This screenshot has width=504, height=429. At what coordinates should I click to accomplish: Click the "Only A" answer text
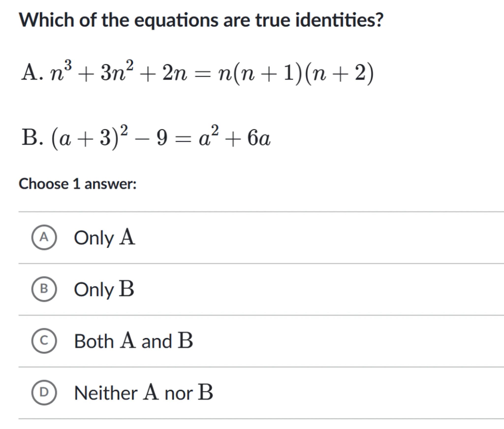point(104,238)
